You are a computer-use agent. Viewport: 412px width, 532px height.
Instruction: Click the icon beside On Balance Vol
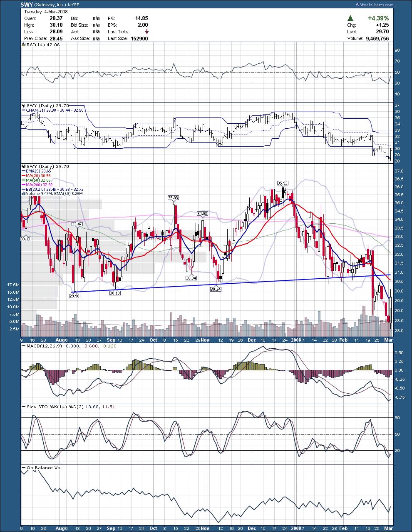point(24,467)
